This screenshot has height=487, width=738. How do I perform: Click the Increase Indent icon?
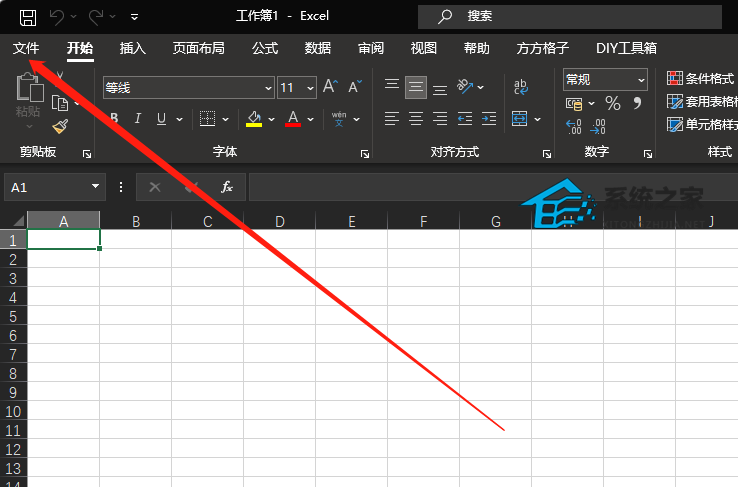pyautogui.click(x=489, y=119)
